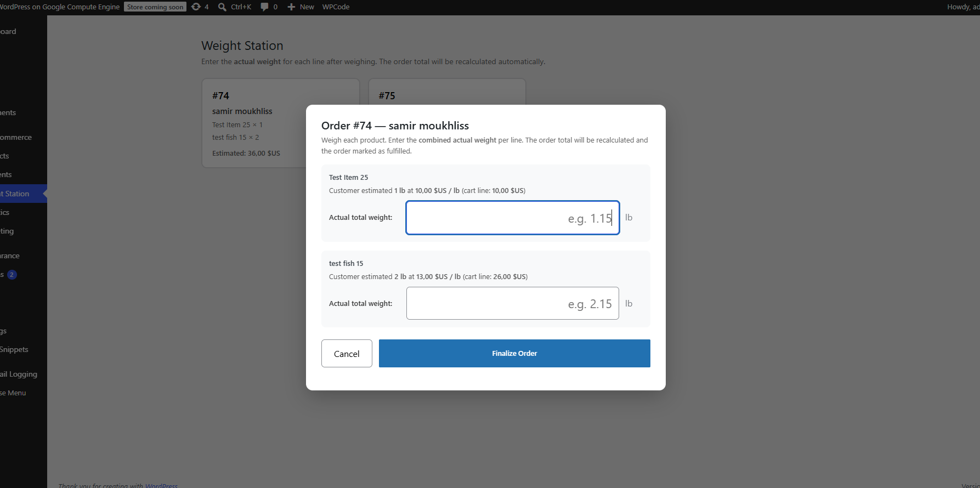
Task: Click test fish 15 × 2 line on order card
Action: [x=236, y=138]
